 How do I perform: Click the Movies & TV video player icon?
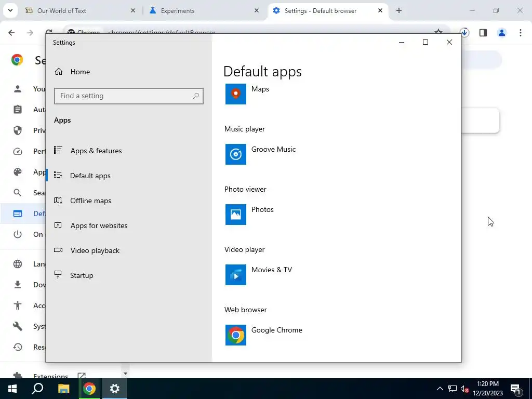click(x=236, y=275)
